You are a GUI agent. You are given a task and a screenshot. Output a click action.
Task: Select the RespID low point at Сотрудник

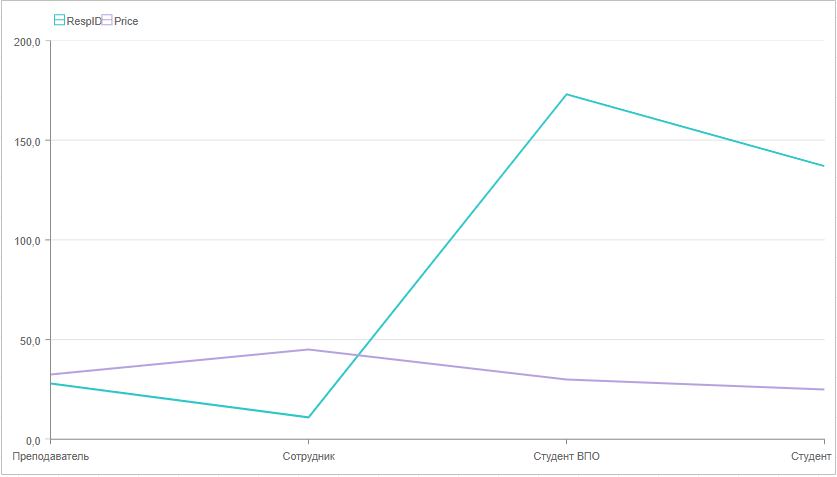tap(308, 417)
